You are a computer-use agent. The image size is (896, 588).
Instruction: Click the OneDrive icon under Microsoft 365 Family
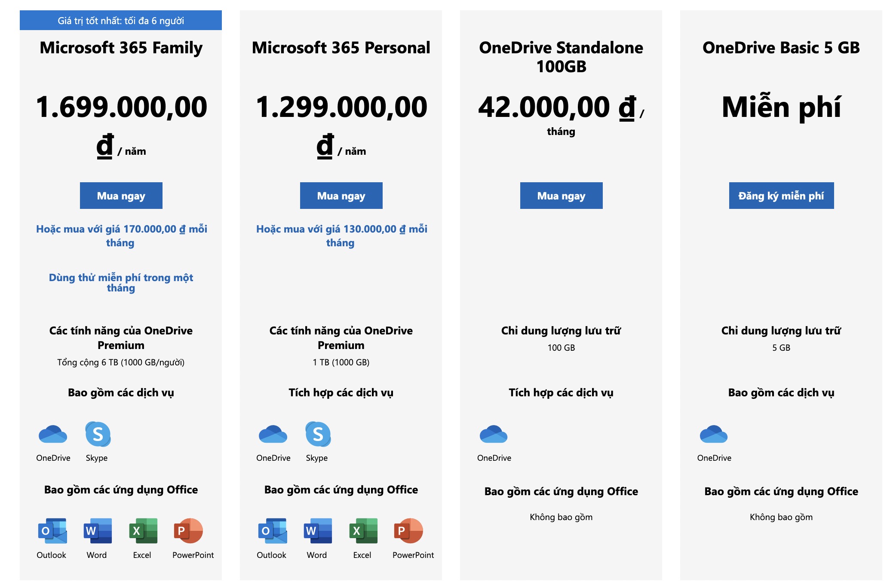pos(53,434)
